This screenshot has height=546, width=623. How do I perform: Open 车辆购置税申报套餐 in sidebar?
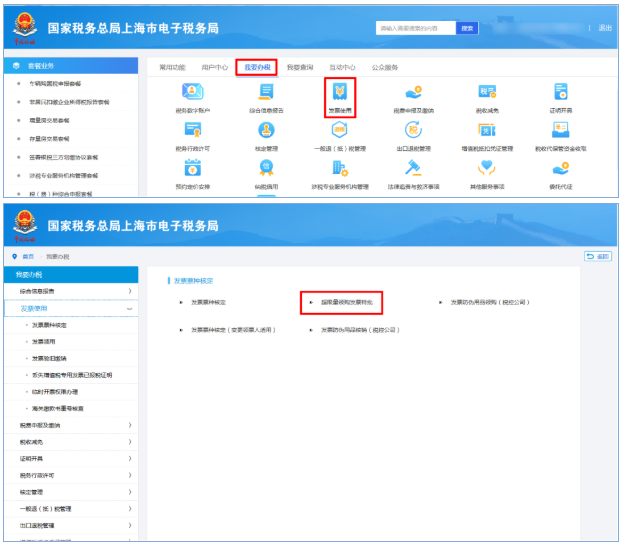[55, 83]
